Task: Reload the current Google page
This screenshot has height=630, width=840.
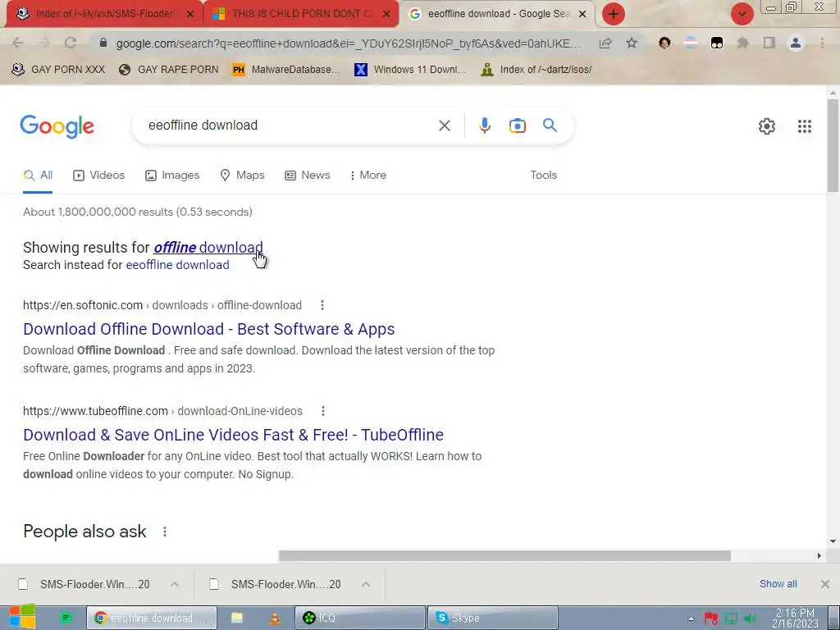Action: tap(71, 43)
